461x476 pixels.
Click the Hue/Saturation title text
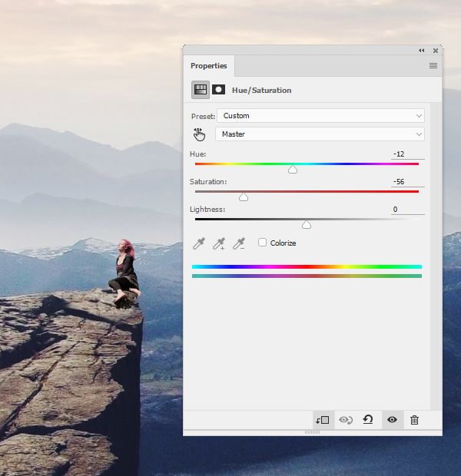262,90
